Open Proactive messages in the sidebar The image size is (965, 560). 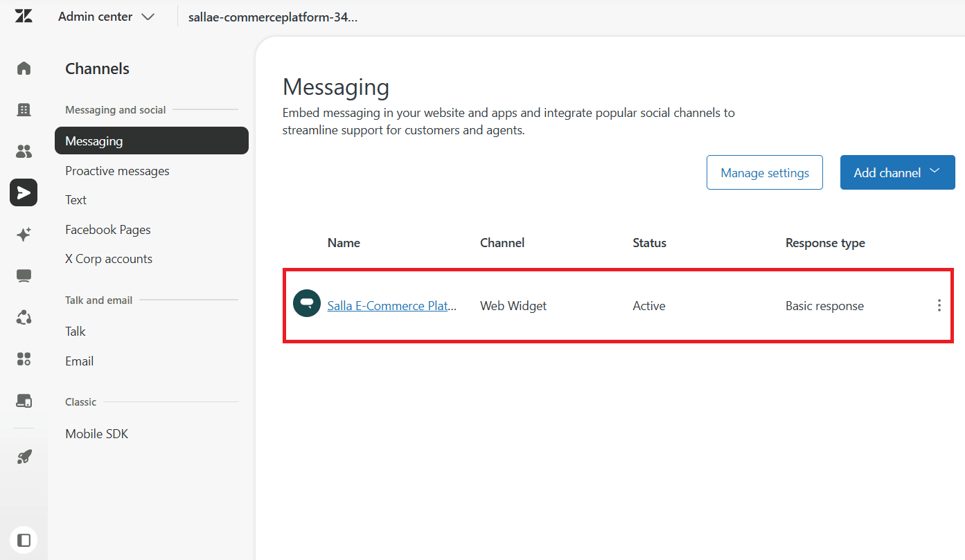(117, 171)
